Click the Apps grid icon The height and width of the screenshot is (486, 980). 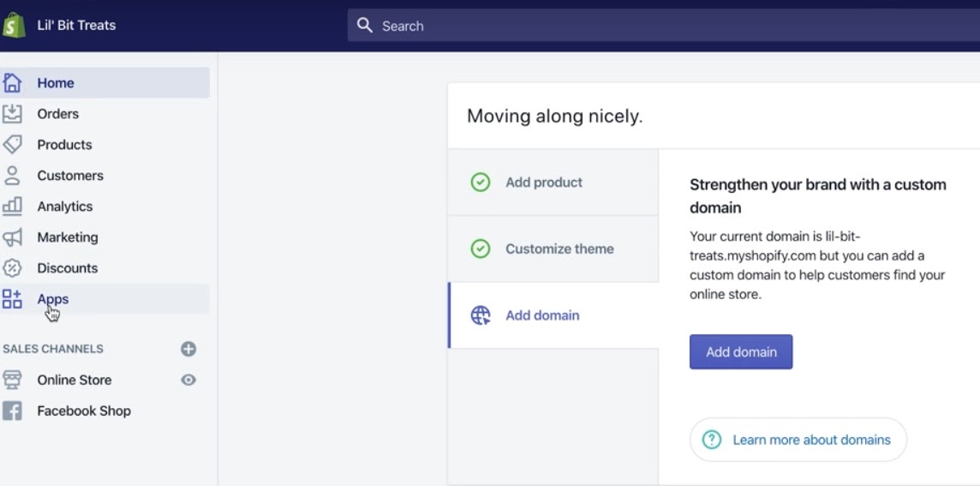pos(12,299)
